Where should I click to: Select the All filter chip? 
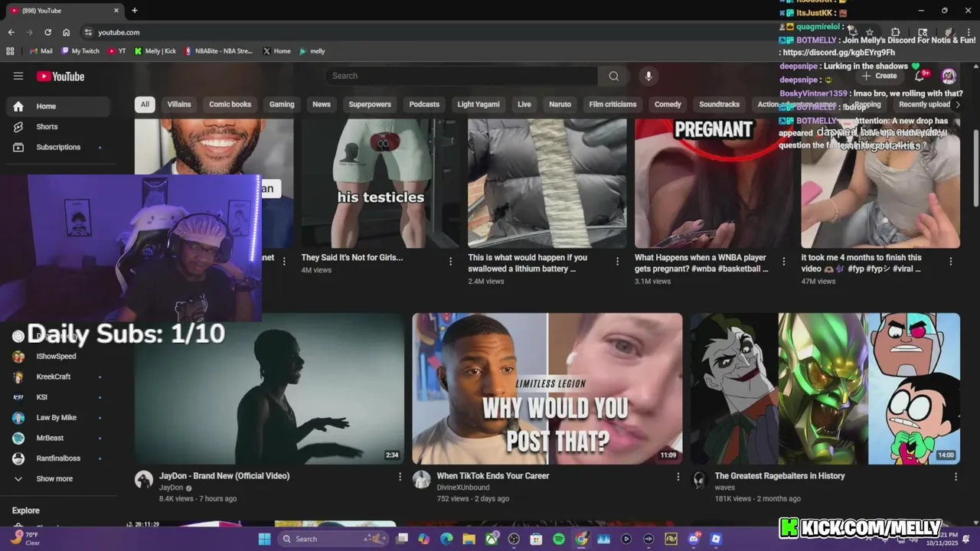(x=145, y=104)
